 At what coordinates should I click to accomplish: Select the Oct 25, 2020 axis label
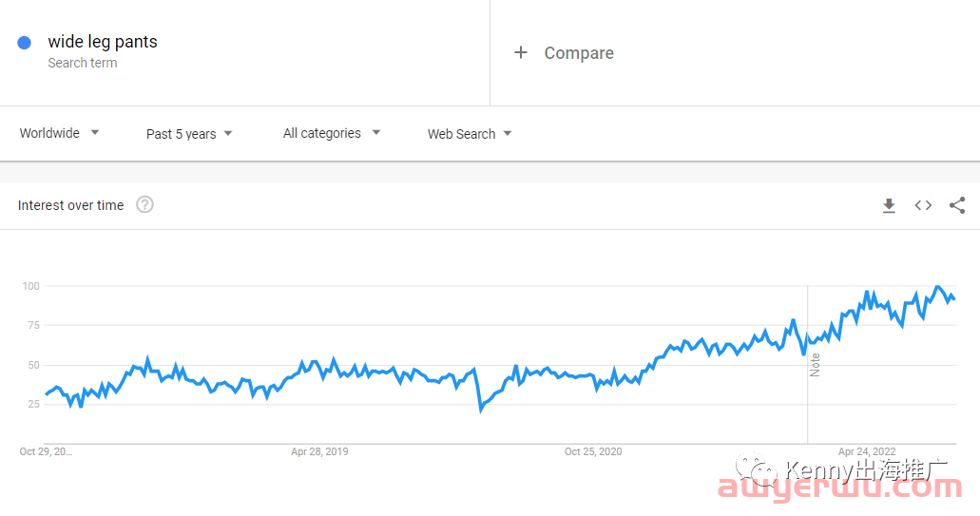click(x=593, y=451)
